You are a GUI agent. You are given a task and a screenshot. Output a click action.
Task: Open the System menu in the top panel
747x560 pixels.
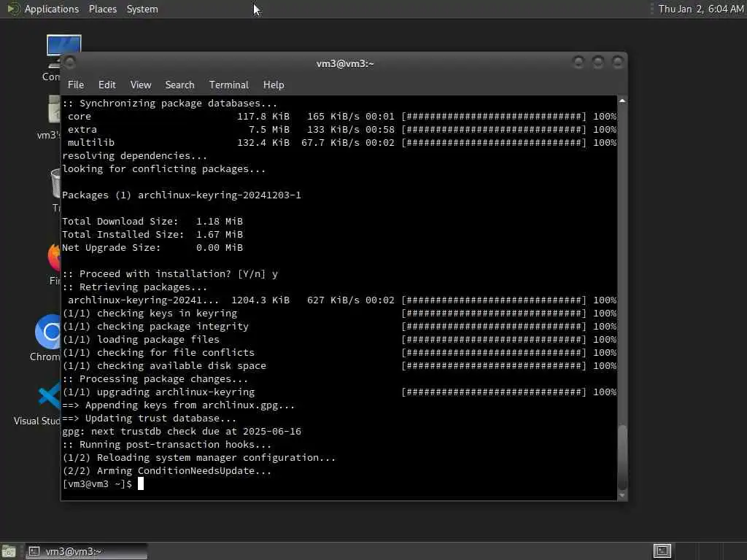[142, 9]
